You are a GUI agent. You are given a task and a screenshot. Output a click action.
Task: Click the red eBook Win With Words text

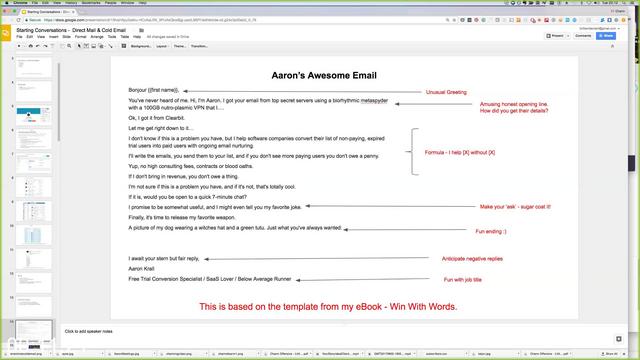point(328,307)
